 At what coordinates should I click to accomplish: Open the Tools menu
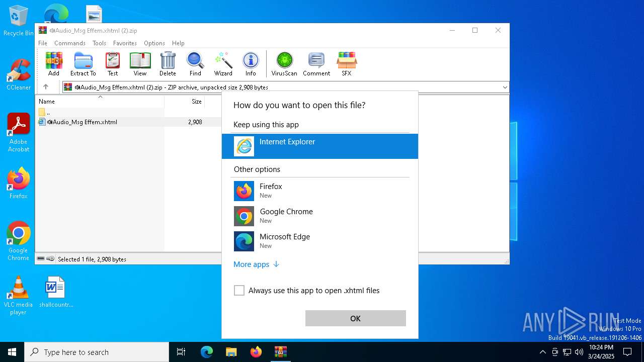click(x=99, y=43)
